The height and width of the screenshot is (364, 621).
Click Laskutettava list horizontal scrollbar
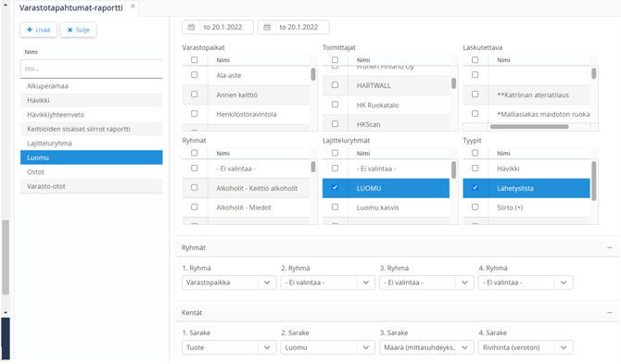(x=529, y=127)
